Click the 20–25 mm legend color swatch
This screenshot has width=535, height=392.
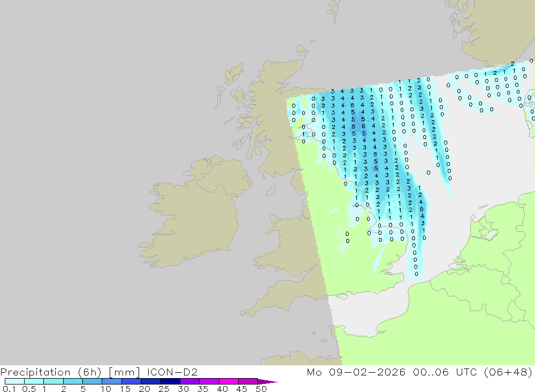151,381
